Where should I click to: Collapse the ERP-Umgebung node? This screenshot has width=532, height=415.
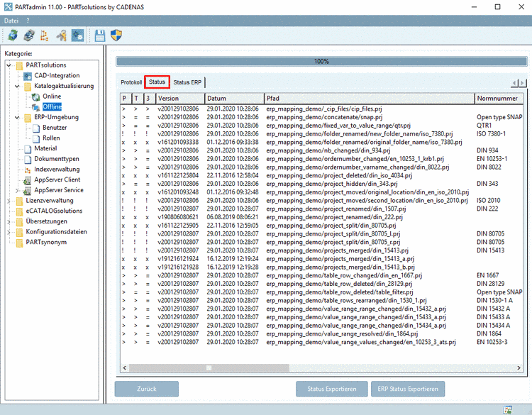(x=17, y=118)
